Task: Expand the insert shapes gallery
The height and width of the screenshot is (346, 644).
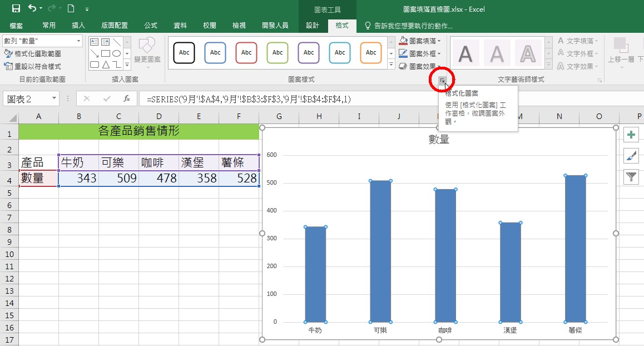Action: (x=127, y=65)
